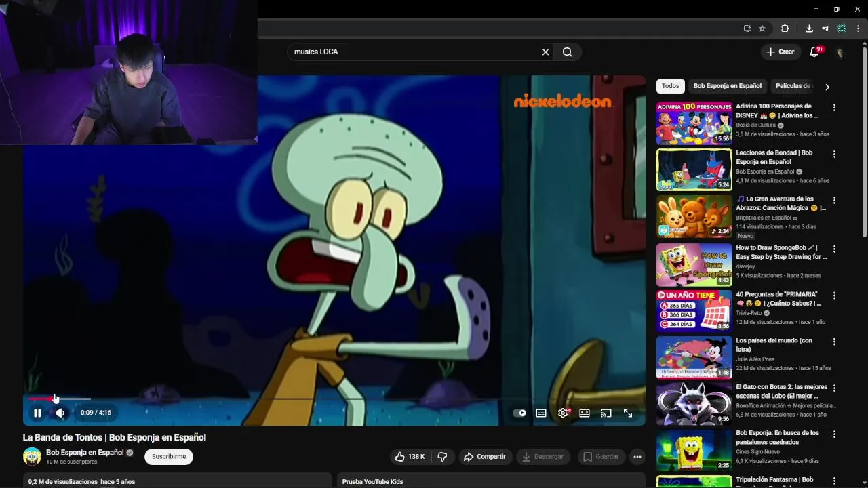Viewport: 868px width, 488px height.
Task: Enter fullscreen mode icon
Action: point(628,413)
